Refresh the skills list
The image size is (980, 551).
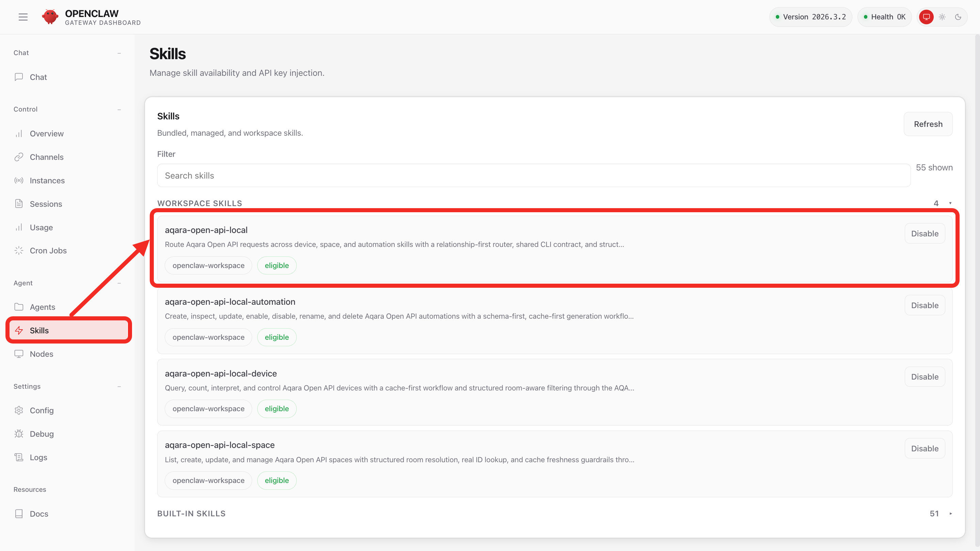928,124
